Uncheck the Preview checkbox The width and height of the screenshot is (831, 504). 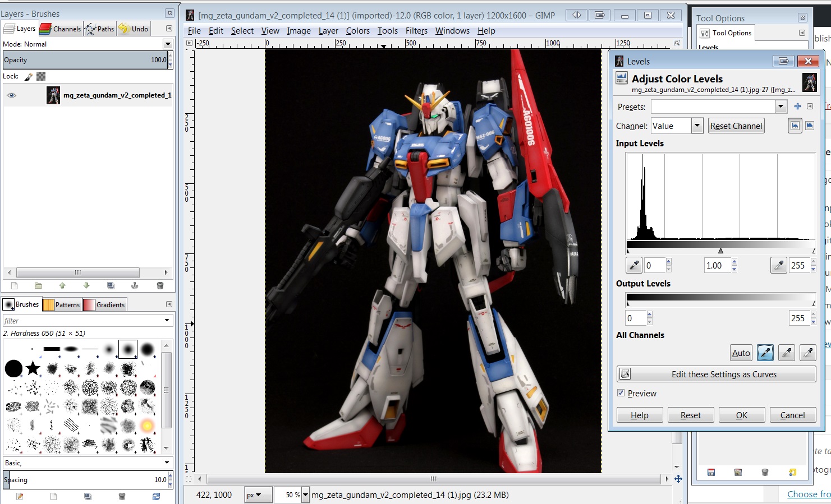tap(621, 393)
